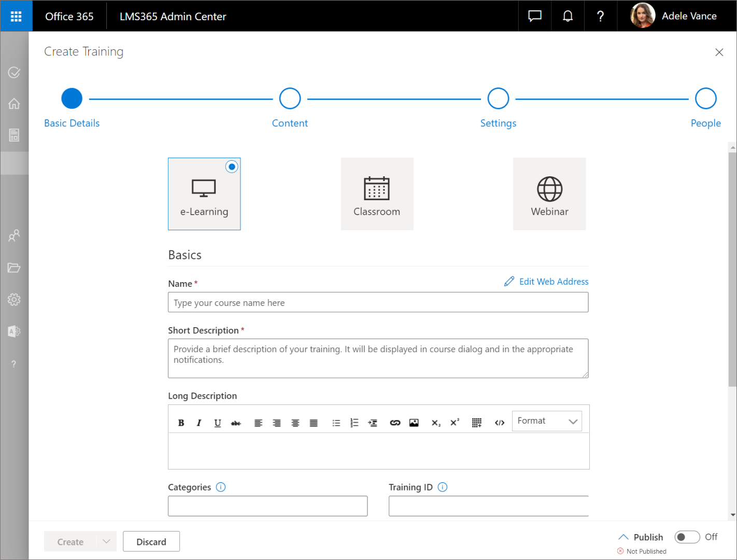Go to the Content step
The width and height of the screenshot is (737, 560).
click(290, 99)
